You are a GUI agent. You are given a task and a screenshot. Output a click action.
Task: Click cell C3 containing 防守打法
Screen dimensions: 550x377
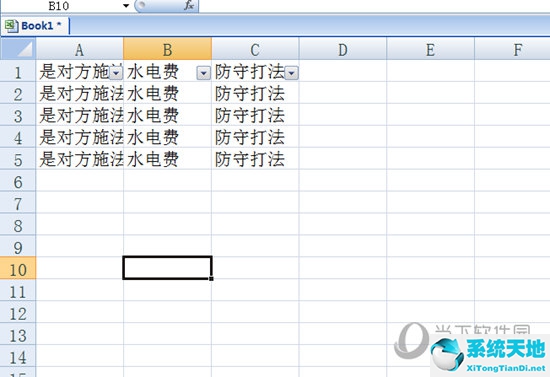[x=255, y=115]
